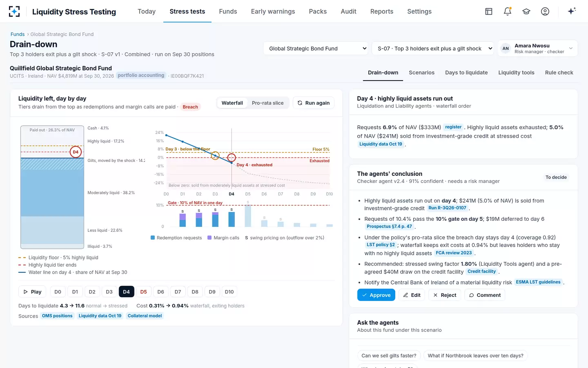The image size is (588, 368).
Task: Switch to the Days to liquidate tab
Action: (466, 73)
